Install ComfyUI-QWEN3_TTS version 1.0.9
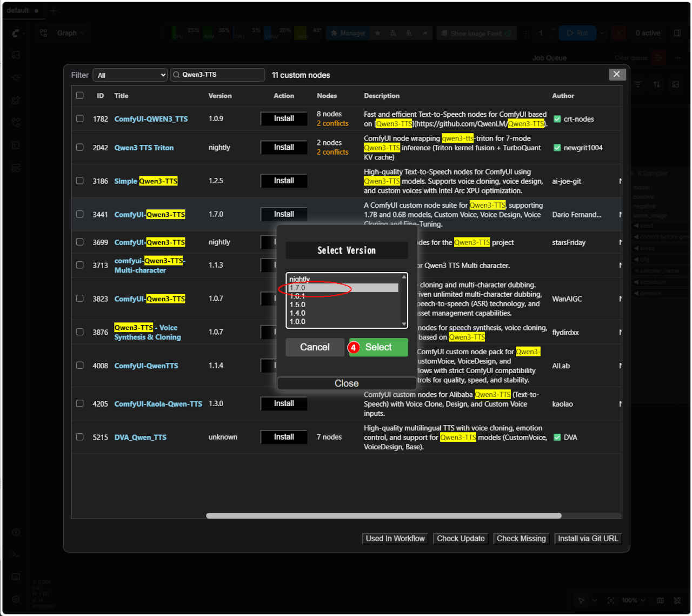 [284, 118]
